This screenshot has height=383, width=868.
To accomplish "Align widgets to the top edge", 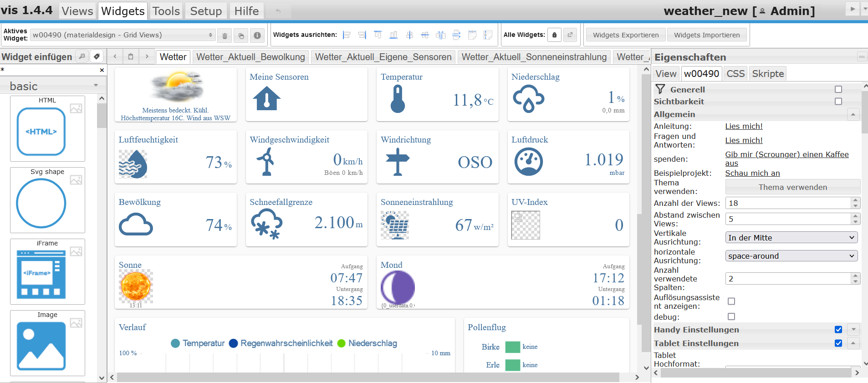I will 378,35.
